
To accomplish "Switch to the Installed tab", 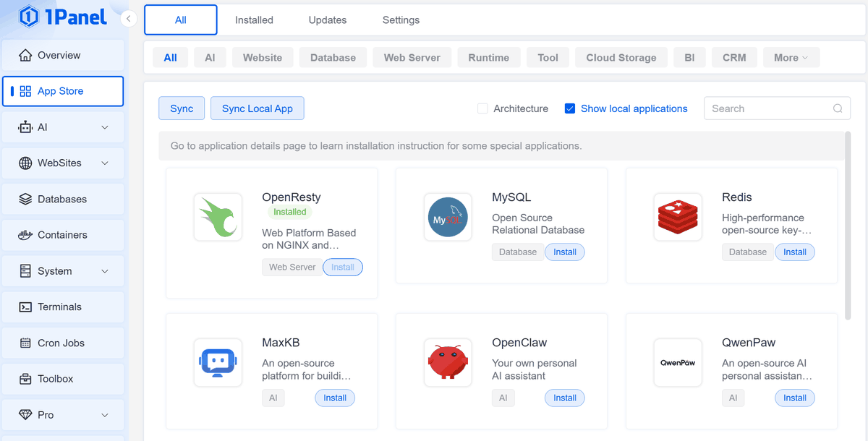I will coord(254,20).
